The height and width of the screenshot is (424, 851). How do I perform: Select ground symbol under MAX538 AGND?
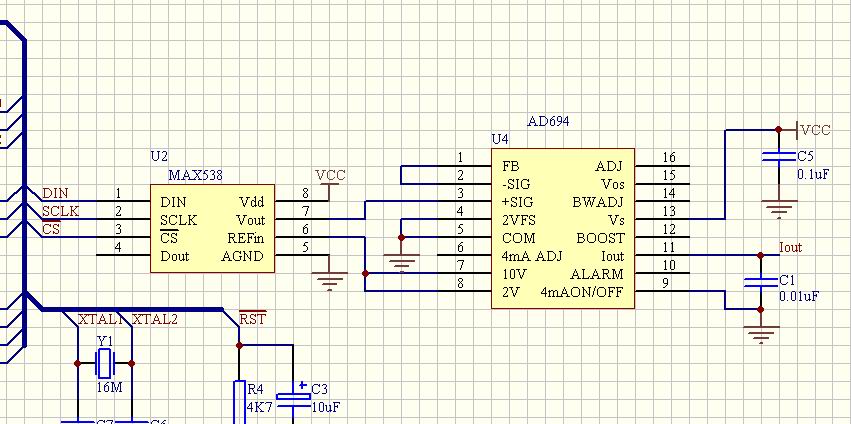point(329,281)
